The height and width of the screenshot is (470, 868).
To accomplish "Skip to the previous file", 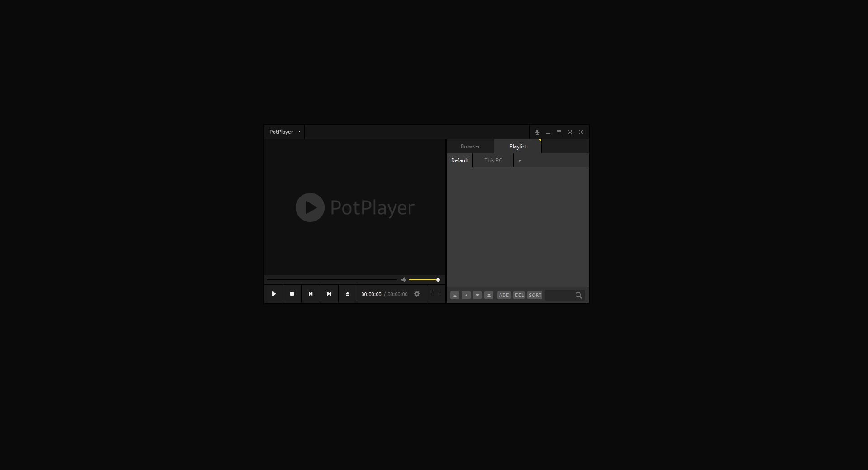I will point(311,294).
